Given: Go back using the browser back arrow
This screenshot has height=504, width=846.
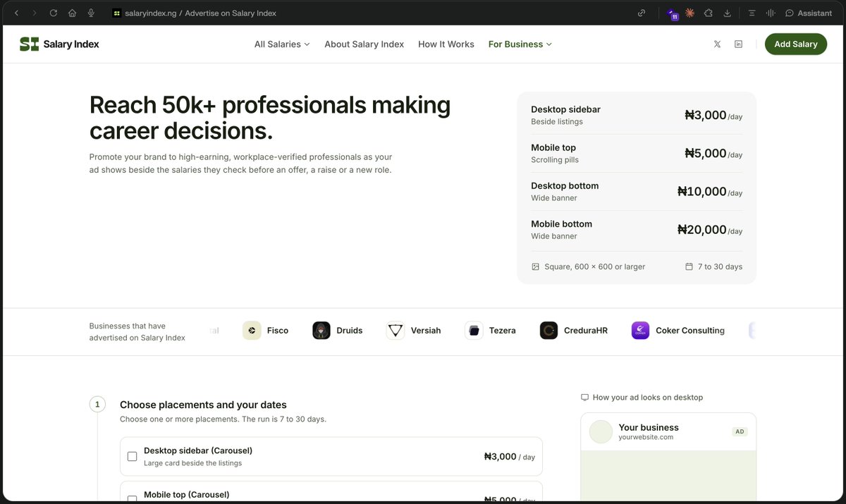Looking at the screenshot, I should click(x=16, y=13).
